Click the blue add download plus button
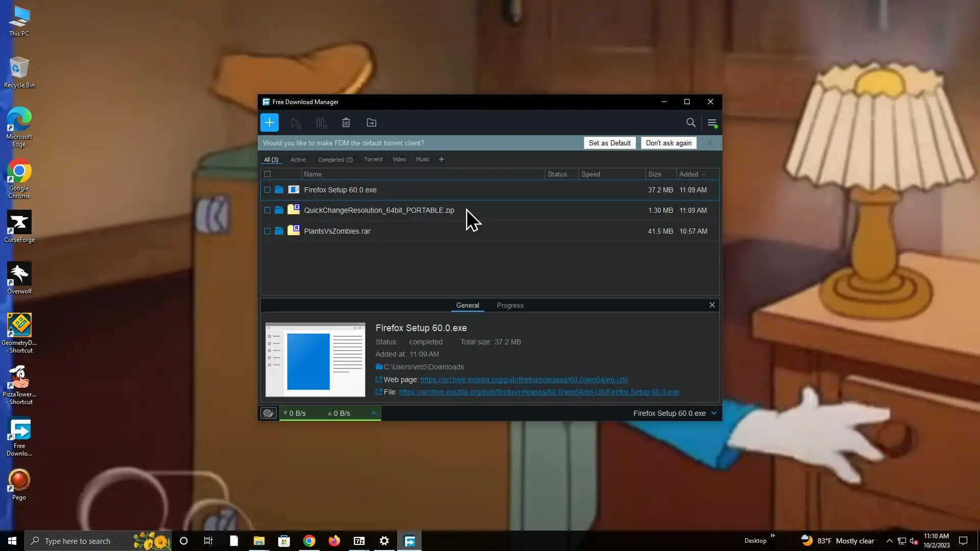The image size is (980, 551). click(x=269, y=122)
